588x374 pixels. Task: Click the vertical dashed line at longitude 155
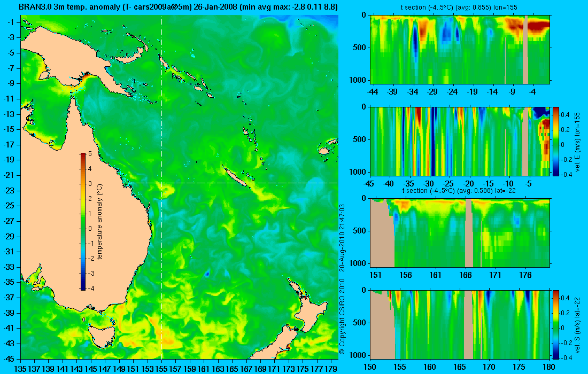point(161,186)
